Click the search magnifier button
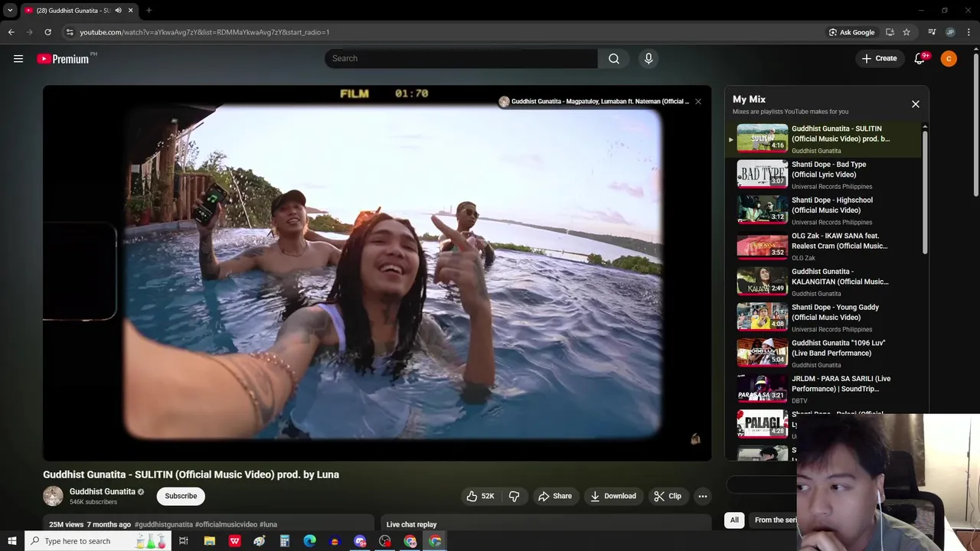The image size is (980, 551). [x=614, y=58]
